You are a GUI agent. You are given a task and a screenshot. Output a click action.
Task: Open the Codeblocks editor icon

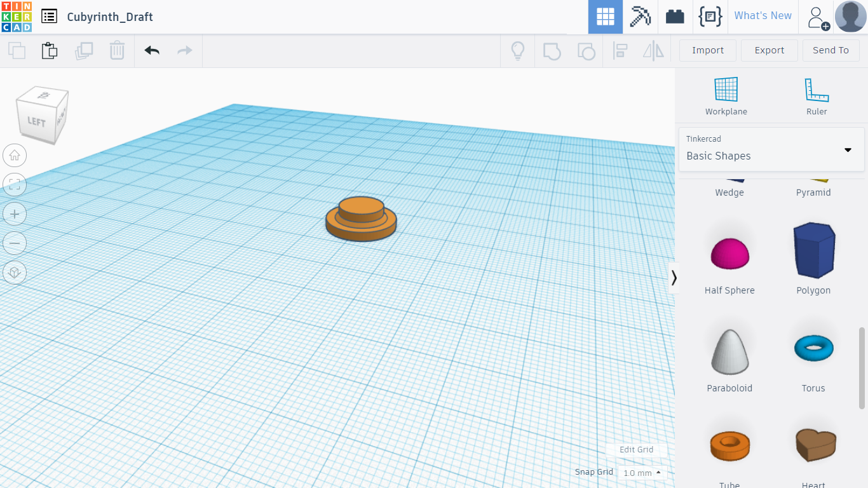710,17
